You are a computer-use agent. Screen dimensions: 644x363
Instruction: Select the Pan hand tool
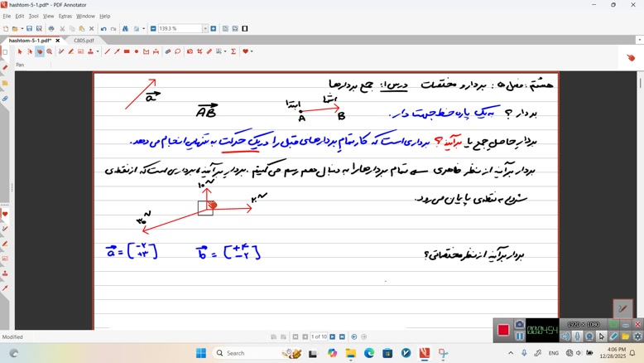39,51
